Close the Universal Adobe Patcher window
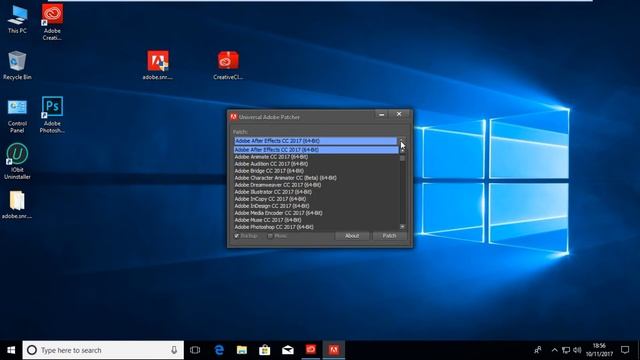The image size is (640, 360). pos(399,114)
